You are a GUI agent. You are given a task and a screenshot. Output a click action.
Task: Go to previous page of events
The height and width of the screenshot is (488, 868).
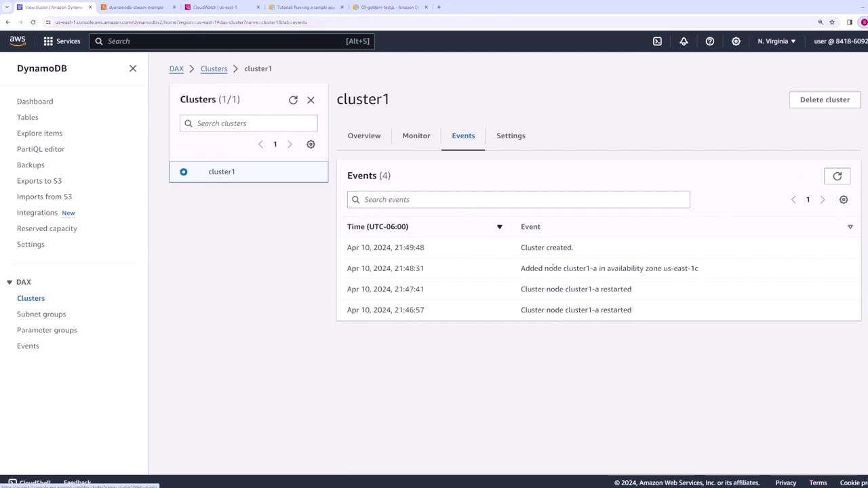(793, 200)
